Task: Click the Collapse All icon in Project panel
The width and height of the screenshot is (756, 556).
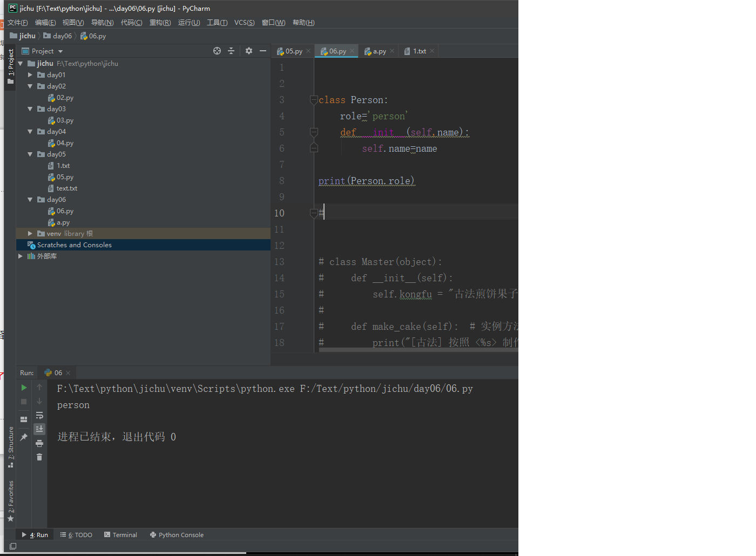Action: [231, 51]
